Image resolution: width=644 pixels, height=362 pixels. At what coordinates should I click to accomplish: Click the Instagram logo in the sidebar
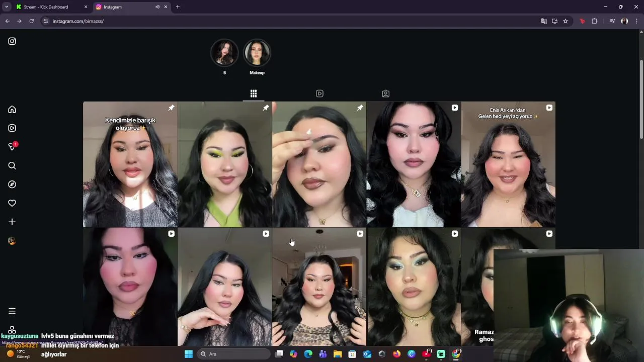tap(12, 41)
